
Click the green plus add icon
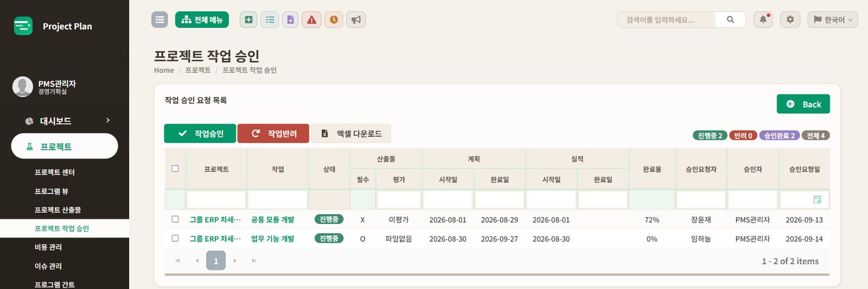click(x=248, y=20)
